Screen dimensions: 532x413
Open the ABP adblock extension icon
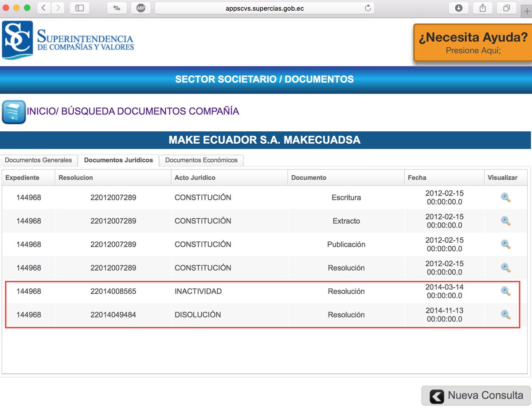[141, 8]
